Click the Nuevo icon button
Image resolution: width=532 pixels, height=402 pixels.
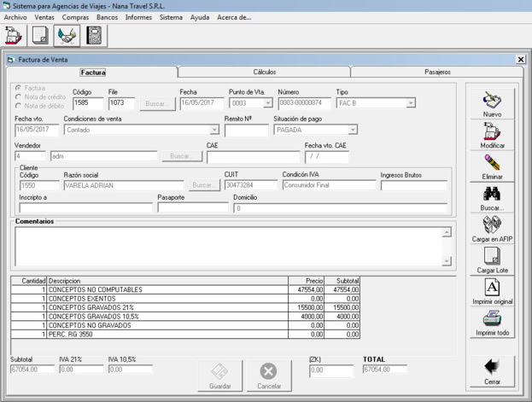click(x=492, y=102)
